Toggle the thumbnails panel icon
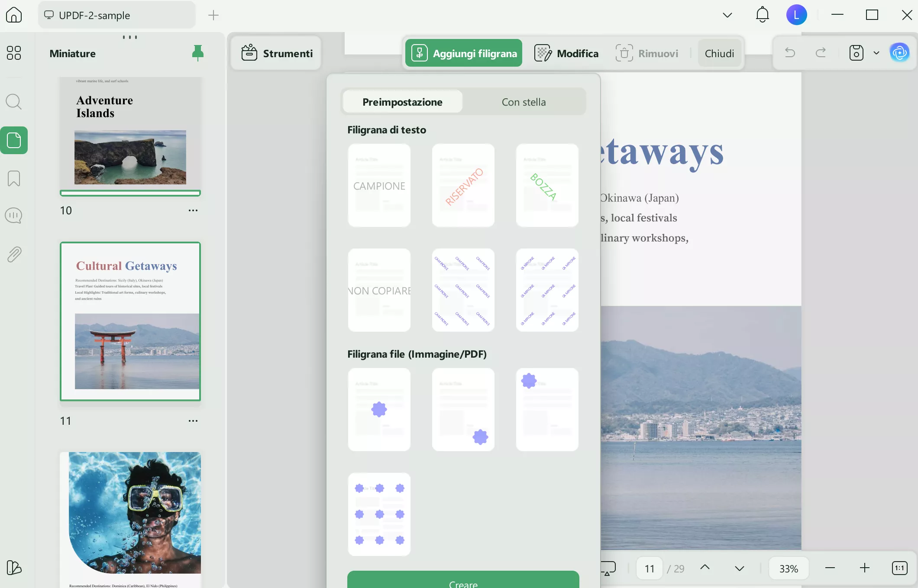The height and width of the screenshot is (588, 918). click(14, 140)
